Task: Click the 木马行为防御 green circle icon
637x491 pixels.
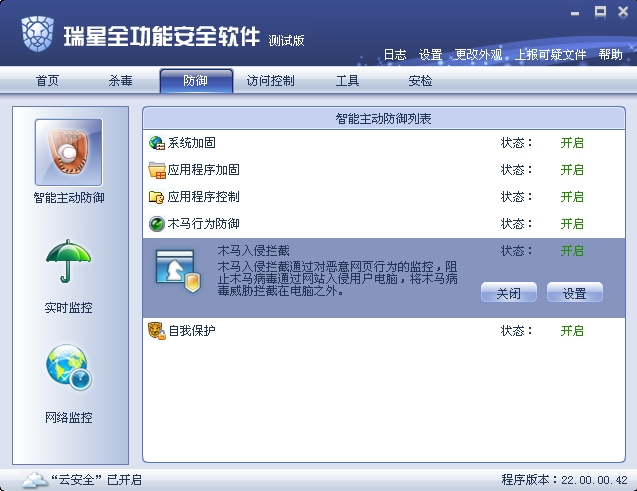Action: point(156,224)
